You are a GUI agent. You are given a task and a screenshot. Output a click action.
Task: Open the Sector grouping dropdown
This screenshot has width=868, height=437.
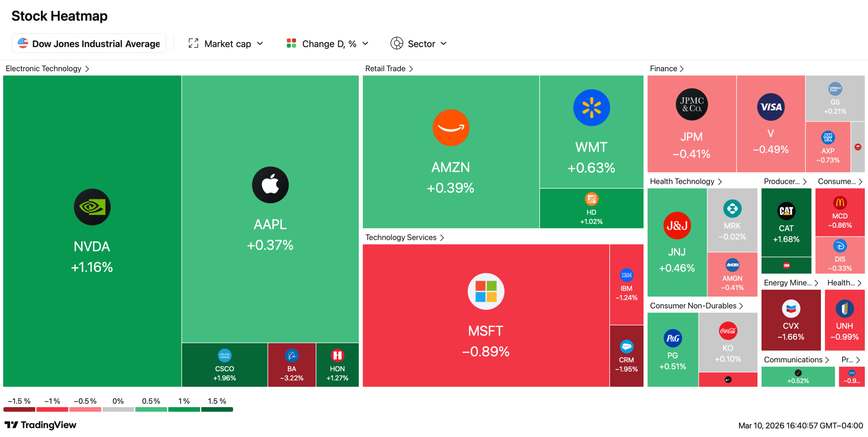click(x=419, y=44)
